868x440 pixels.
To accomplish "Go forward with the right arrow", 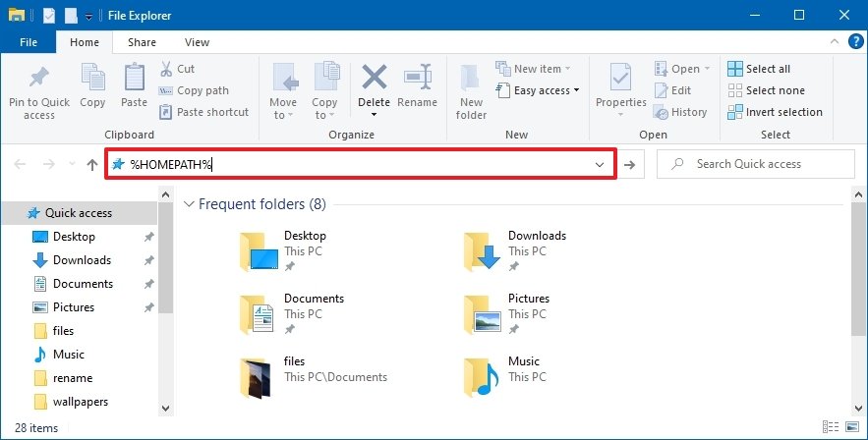I will tap(49, 164).
